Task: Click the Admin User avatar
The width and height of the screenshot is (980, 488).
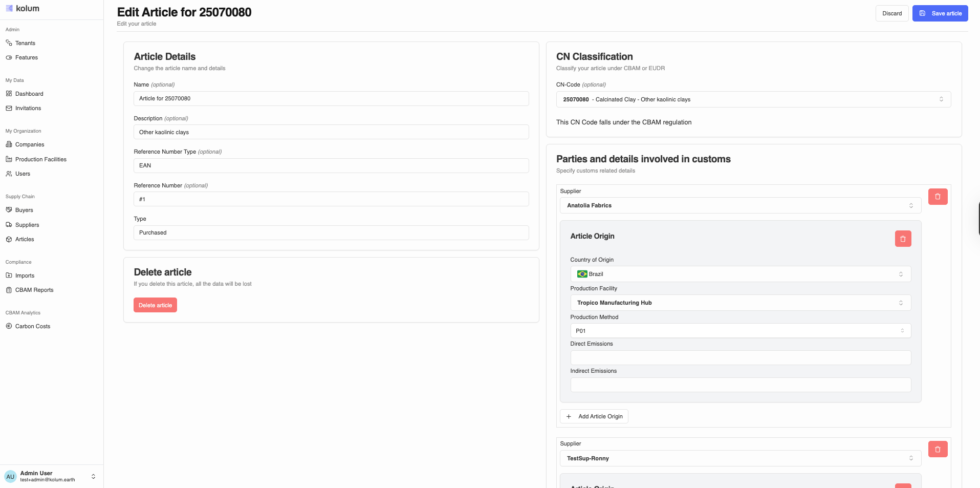Action: [x=10, y=476]
